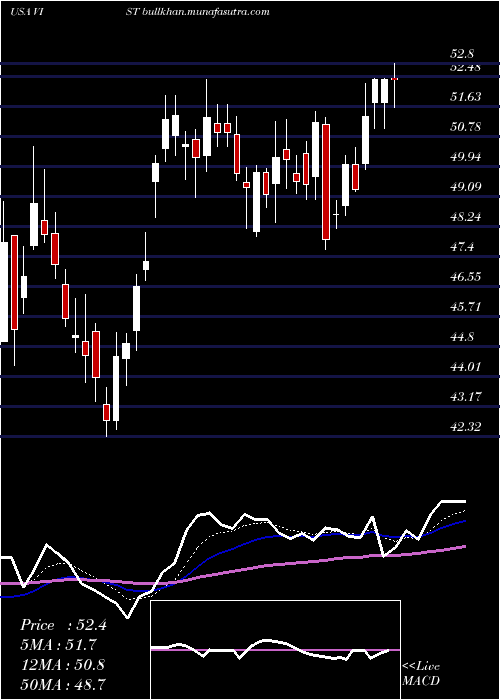Screen dimensions: 500x700
Task: Click the 44.8 price axis label
Action: click(x=462, y=337)
